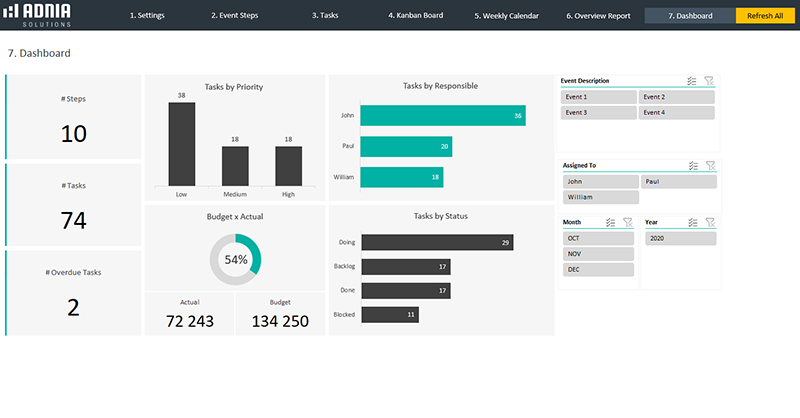
Task: Go to the 1. Settings tab
Action: pos(147,16)
